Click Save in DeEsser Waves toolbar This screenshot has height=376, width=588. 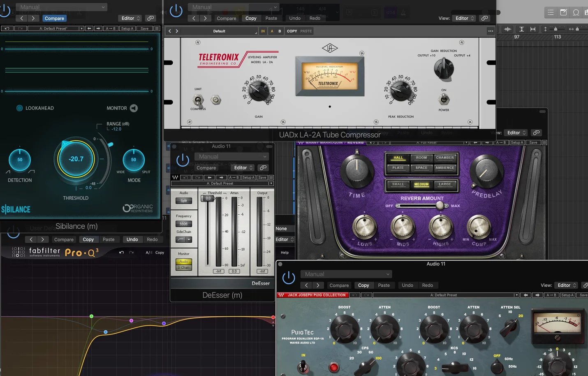point(262,177)
